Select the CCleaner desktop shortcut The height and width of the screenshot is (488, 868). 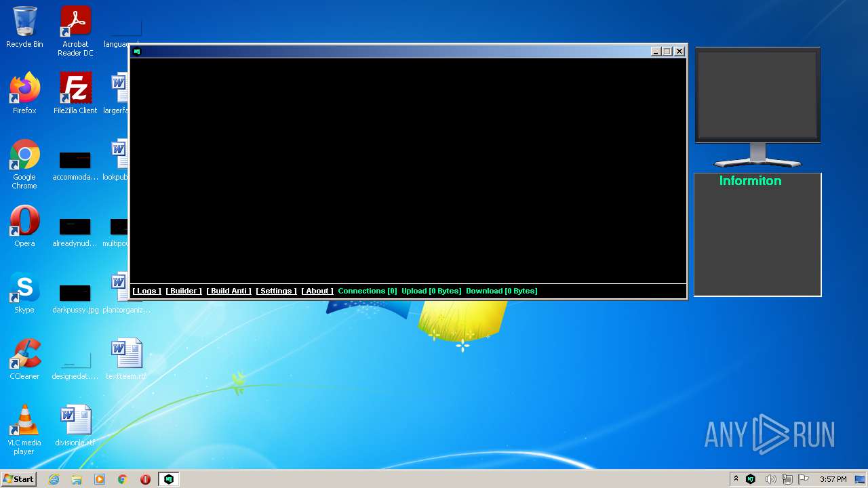pos(24,359)
